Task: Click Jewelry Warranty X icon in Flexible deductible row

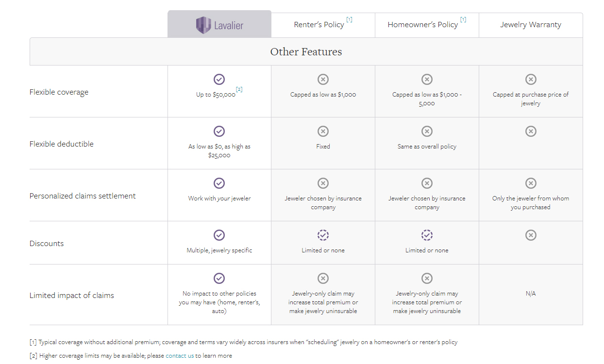Action: click(x=531, y=131)
